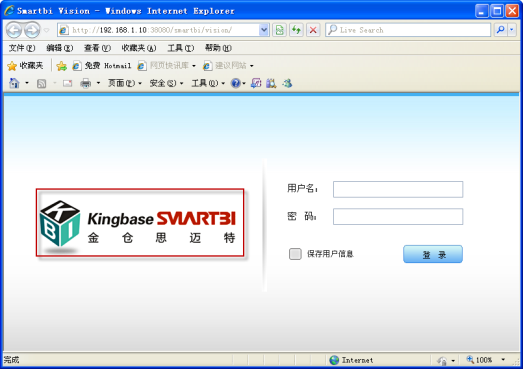Open the 工具(T) menu in menu bar
The width and height of the screenshot is (523, 369).
tap(180, 48)
